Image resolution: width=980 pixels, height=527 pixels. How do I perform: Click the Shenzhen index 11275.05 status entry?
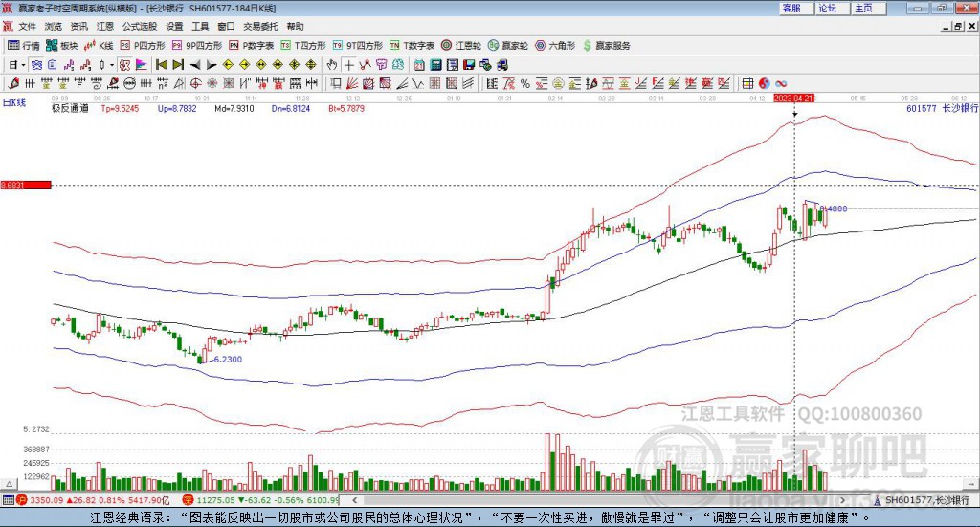pos(260,500)
